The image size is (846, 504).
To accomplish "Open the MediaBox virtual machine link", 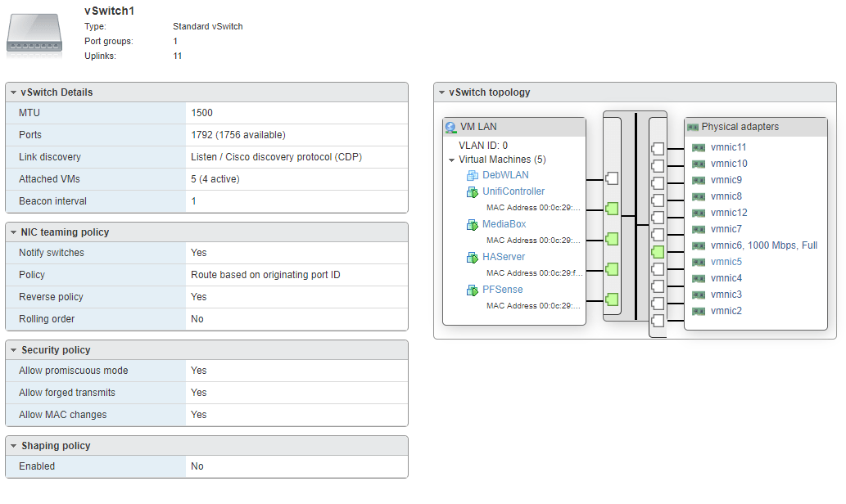I will point(504,224).
